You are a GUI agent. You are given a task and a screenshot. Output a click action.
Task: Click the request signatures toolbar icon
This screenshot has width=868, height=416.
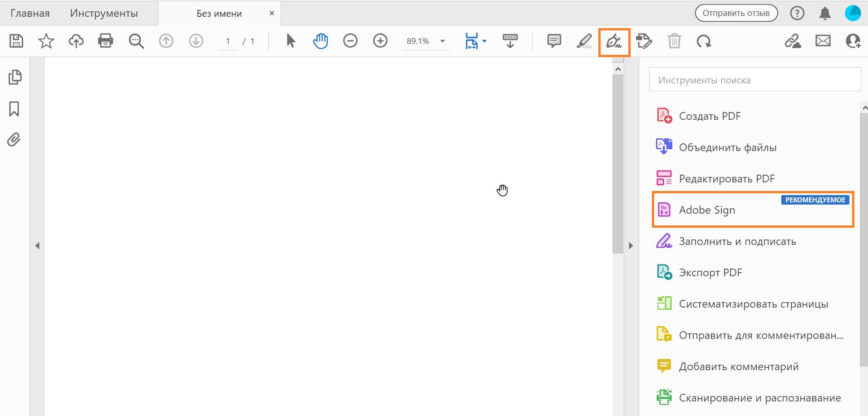(644, 41)
